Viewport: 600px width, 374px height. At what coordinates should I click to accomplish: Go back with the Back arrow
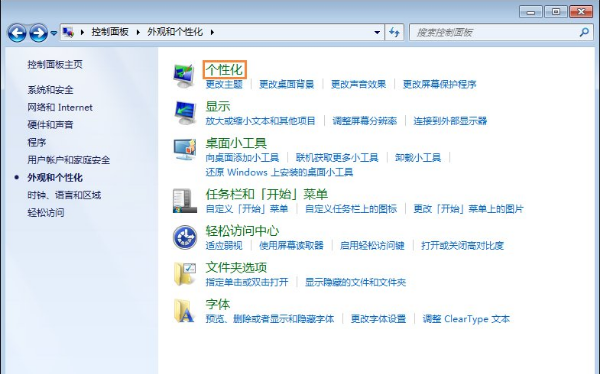[17, 33]
